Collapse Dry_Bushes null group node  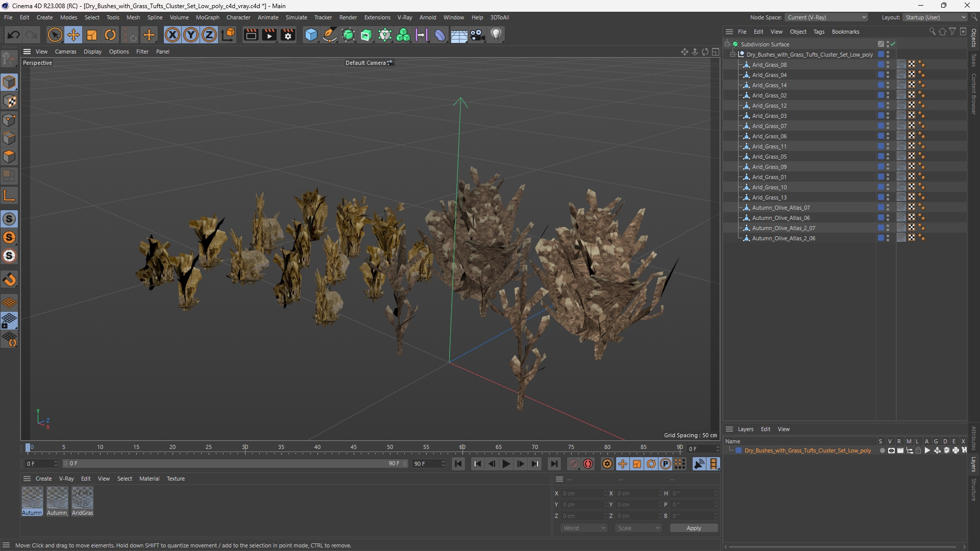pos(733,54)
